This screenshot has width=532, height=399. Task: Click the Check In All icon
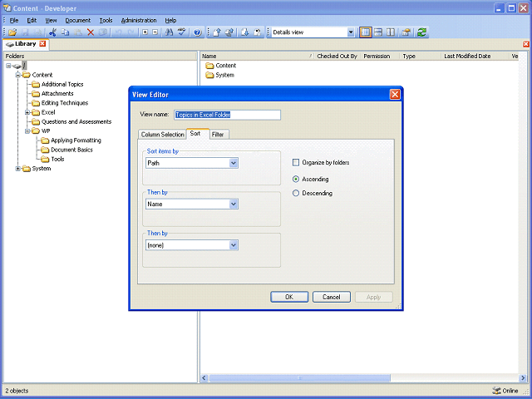[229, 32]
